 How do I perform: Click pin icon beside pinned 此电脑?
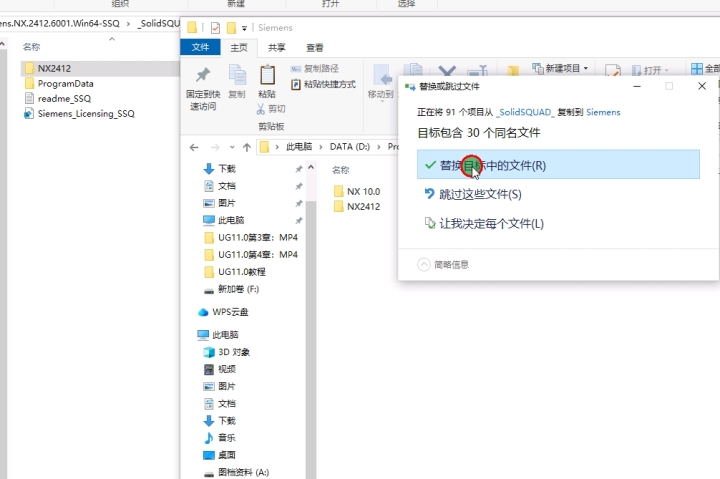(x=298, y=220)
